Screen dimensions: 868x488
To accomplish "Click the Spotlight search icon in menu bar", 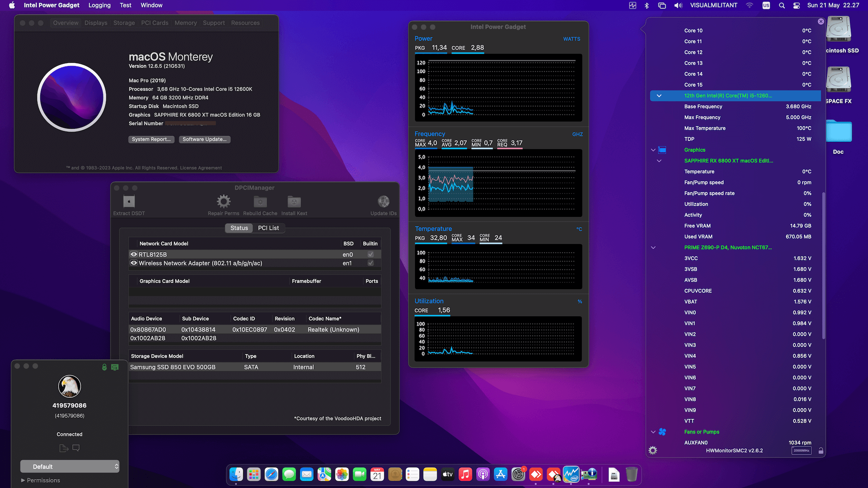I will 782,5.
